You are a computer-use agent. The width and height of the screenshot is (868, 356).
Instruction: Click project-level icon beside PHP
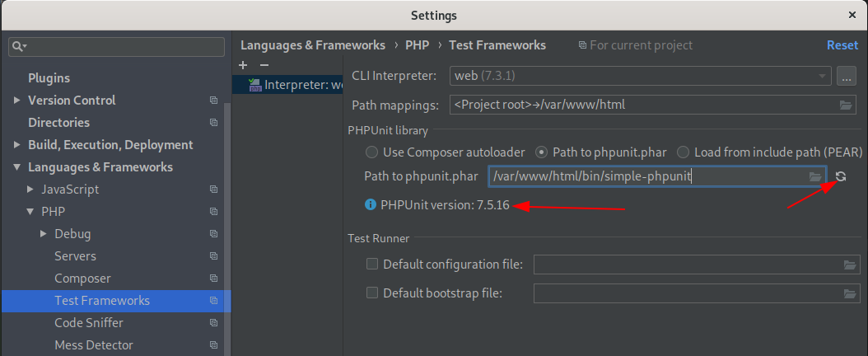pyautogui.click(x=213, y=212)
